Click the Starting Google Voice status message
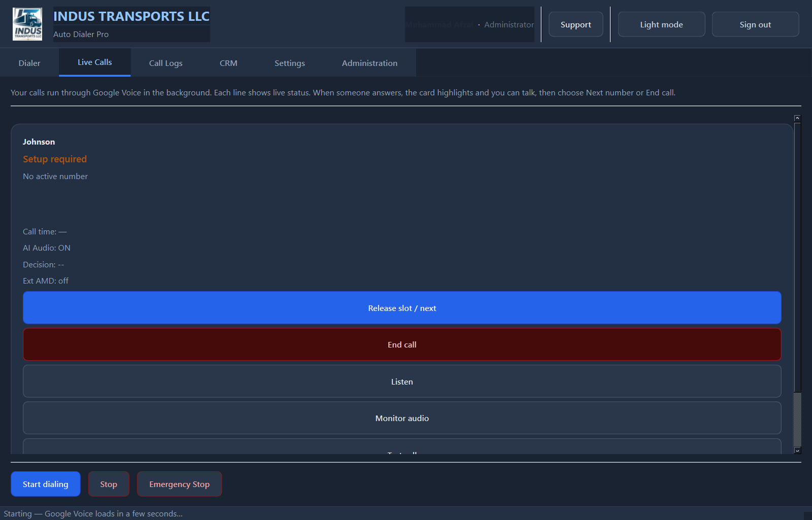 coord(93,513)
